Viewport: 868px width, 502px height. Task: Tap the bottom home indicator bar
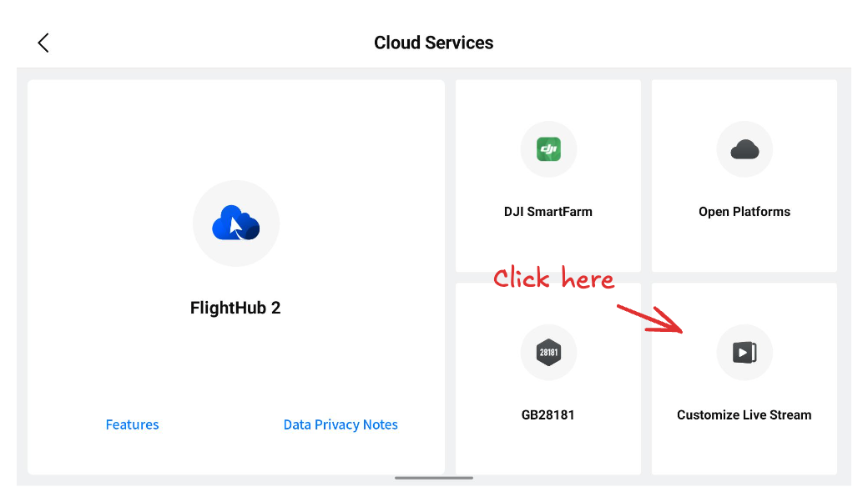pyautogui.click(x=434, y=478)
